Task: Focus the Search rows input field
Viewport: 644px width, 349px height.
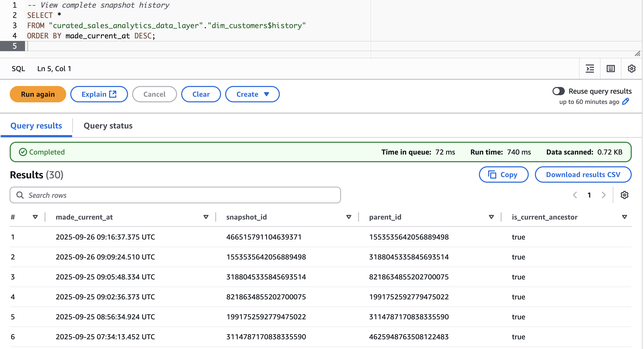Action: 175,195
